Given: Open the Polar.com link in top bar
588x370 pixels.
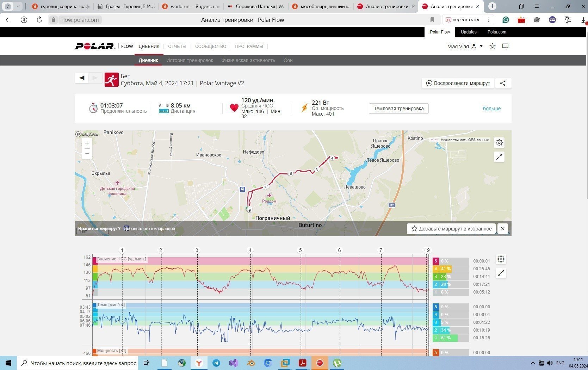Looking at the screenshot, I should pos(497,32).
